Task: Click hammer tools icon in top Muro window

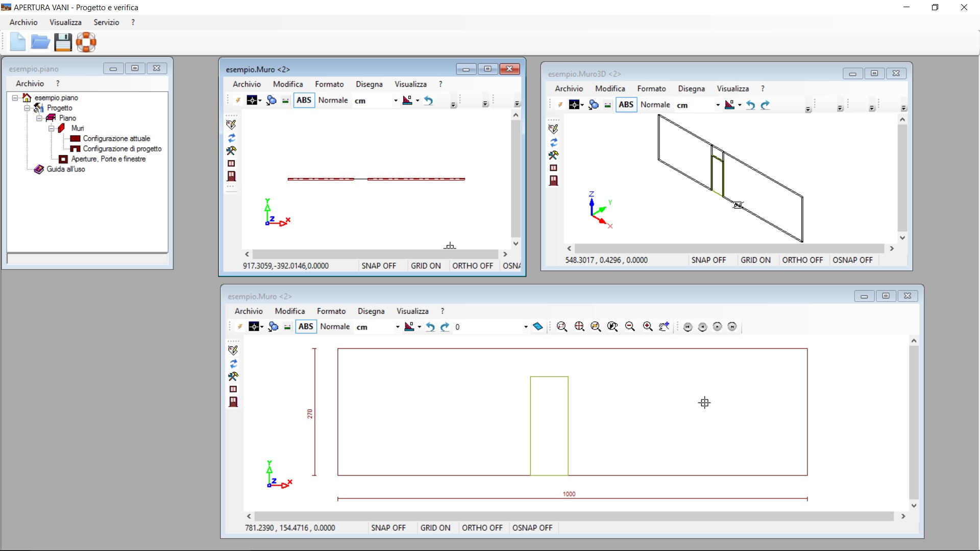Action: [231, 151]
